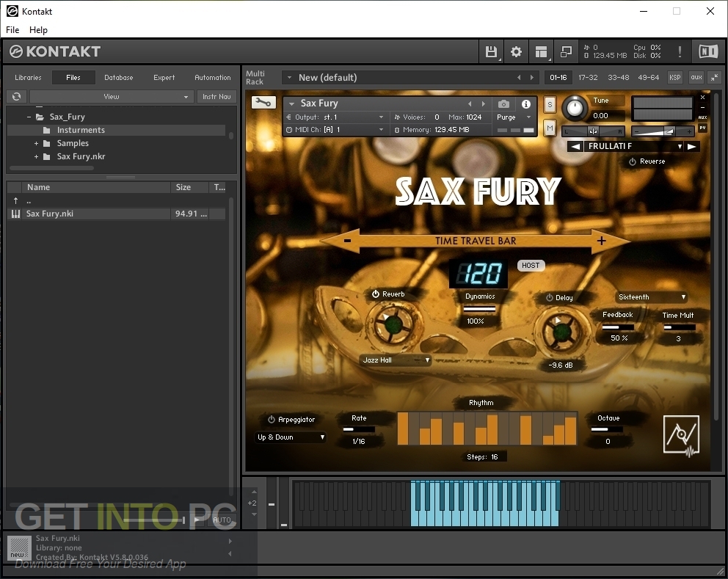Toggle the KSP button

click(674, 78)
